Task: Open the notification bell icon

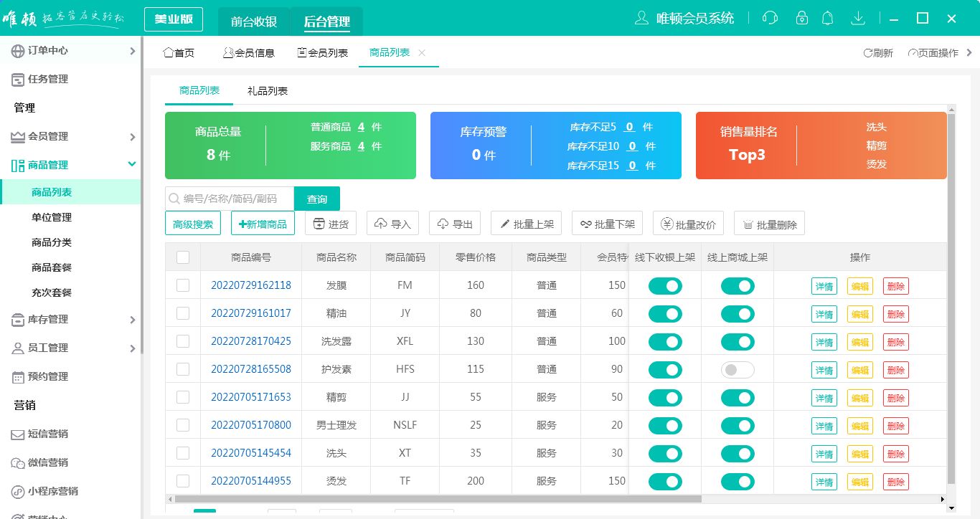Action: click(828, 18)
